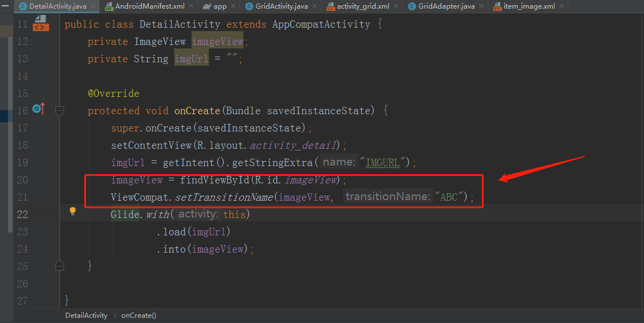Screen dimensions: 644x323
Task: Click setContentView on line 18
Action: pos(151,145)
